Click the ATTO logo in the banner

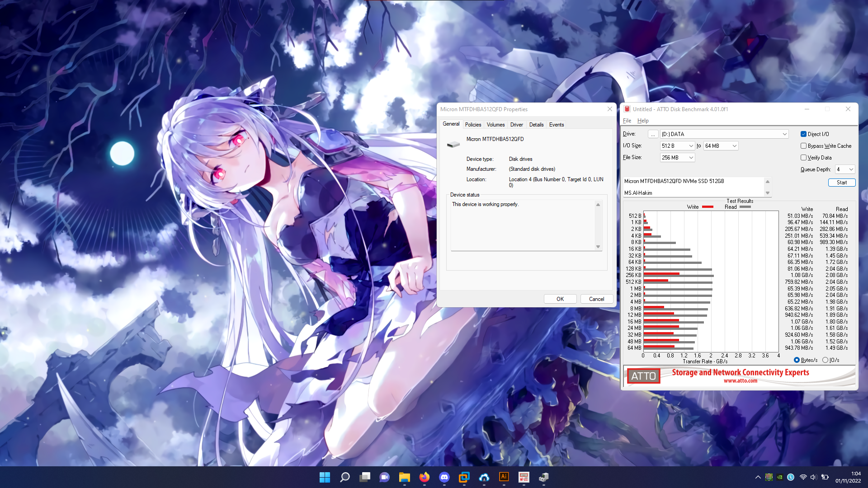pos(643,376)
